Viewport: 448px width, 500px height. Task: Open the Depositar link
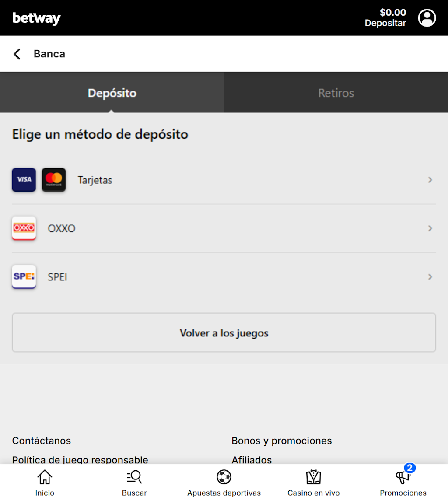tap(385, 23)
